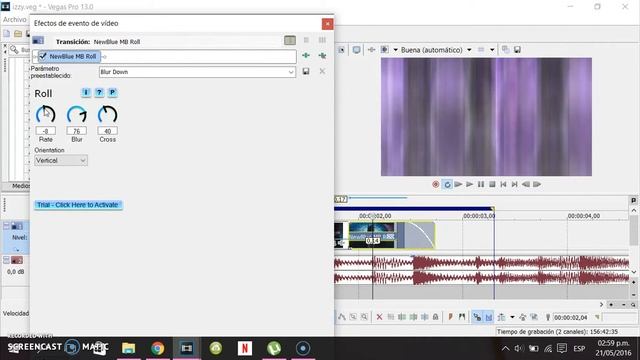Click the Roll 'P' presets button
This screenshot has width=640, height=360.
[112, 93]
